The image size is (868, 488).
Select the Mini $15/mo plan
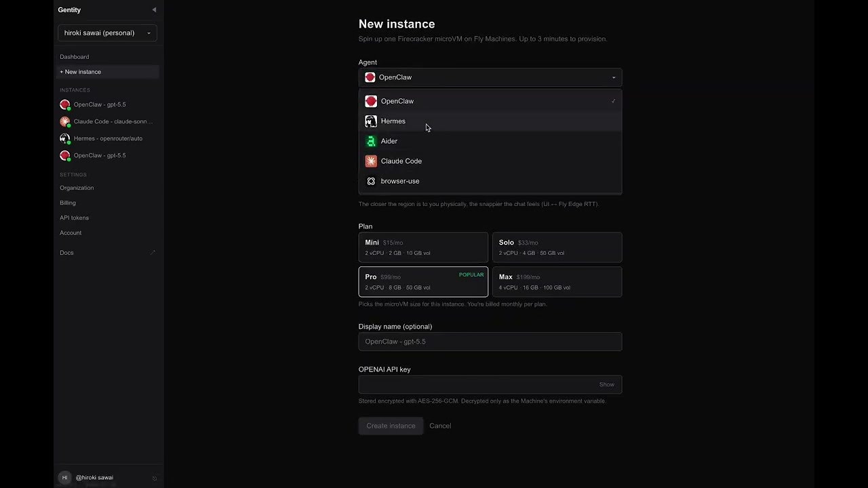[423, 247]
